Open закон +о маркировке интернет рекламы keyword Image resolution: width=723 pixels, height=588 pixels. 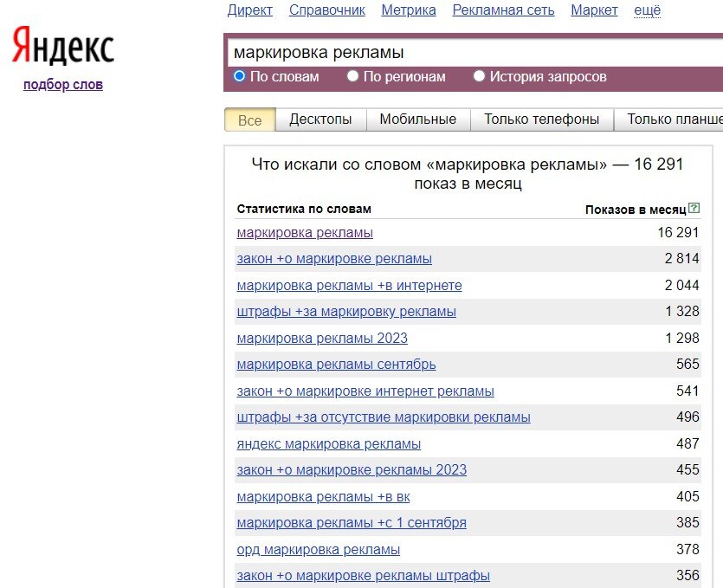(x=365, y=391)
